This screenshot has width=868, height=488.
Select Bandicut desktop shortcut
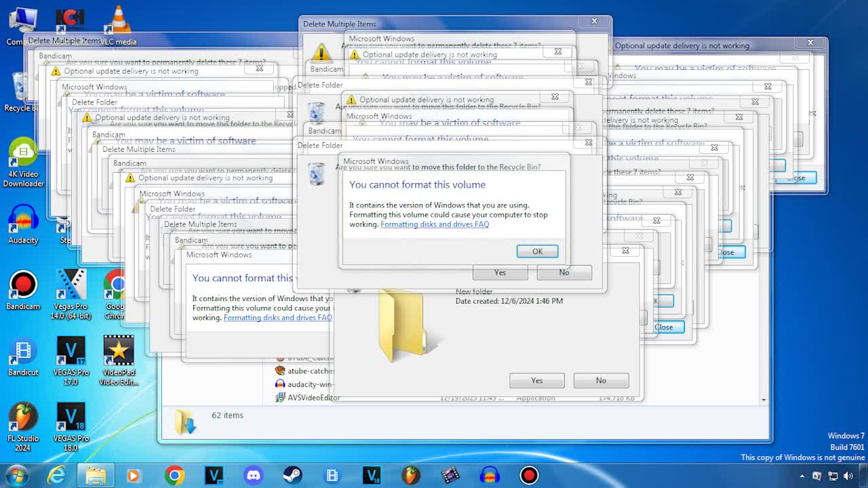[23, 357]
